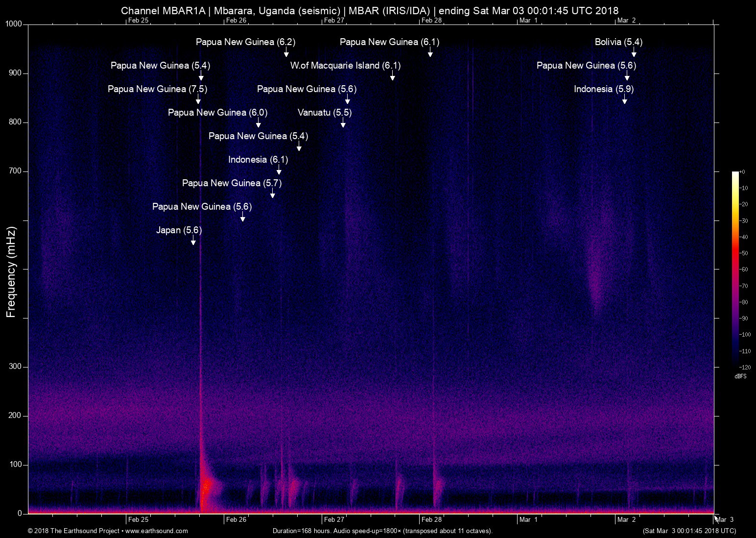Screen dimensions: 756x538
Task: Click the arrow marker below Japan (5.6)
Action: 193,241
